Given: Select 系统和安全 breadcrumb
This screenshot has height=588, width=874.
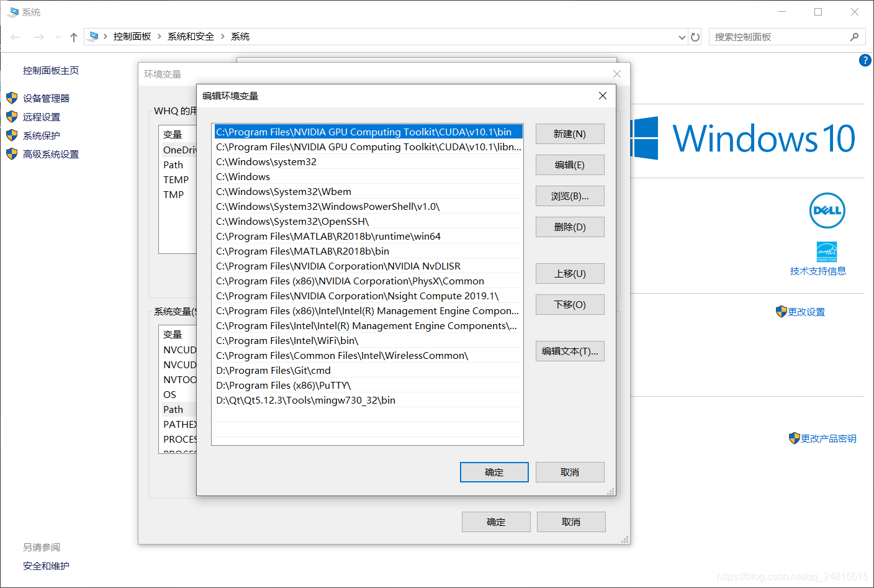Looking at the screenshot, I should pos(191,37).
